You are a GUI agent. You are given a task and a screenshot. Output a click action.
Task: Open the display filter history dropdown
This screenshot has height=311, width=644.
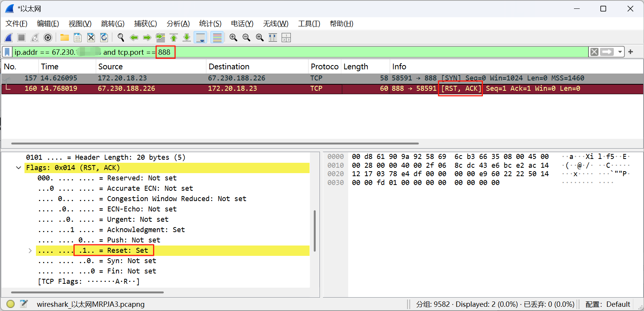(620, 52)
